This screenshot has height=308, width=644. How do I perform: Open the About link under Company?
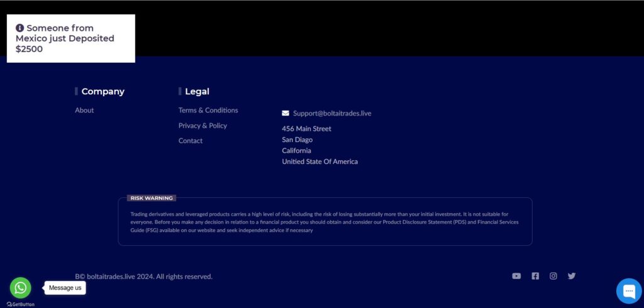[x=84, y=111]
